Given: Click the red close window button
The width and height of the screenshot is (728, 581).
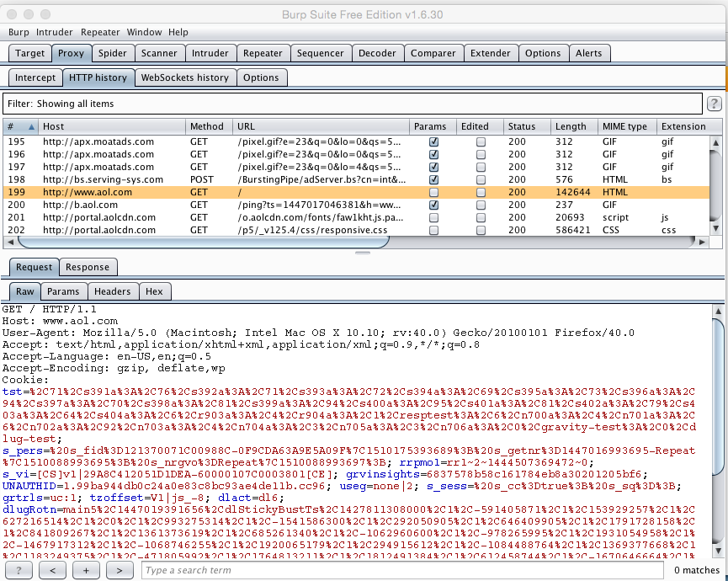Looking at the screenshot, I should tap(11, 14).
